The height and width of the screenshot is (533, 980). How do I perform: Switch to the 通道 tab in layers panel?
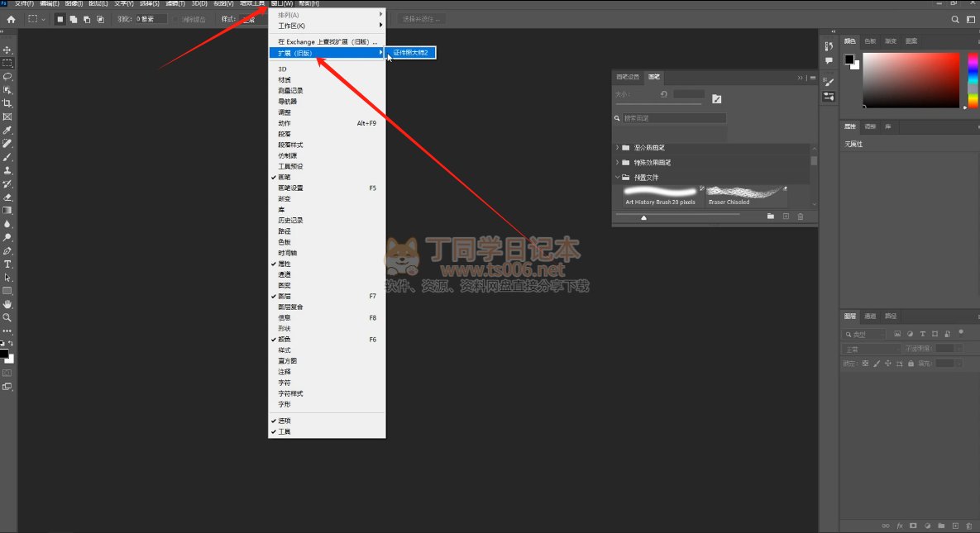(870, 316)
